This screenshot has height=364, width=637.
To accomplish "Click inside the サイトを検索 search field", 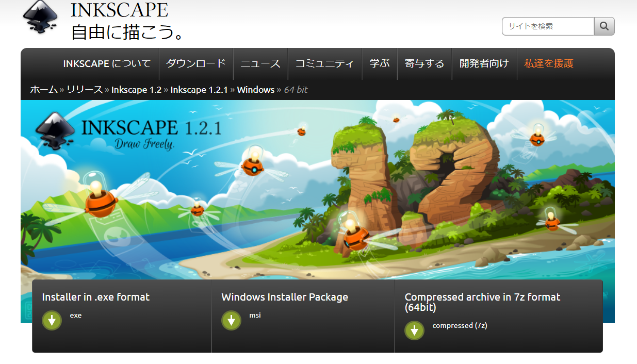I will point(548,26).
